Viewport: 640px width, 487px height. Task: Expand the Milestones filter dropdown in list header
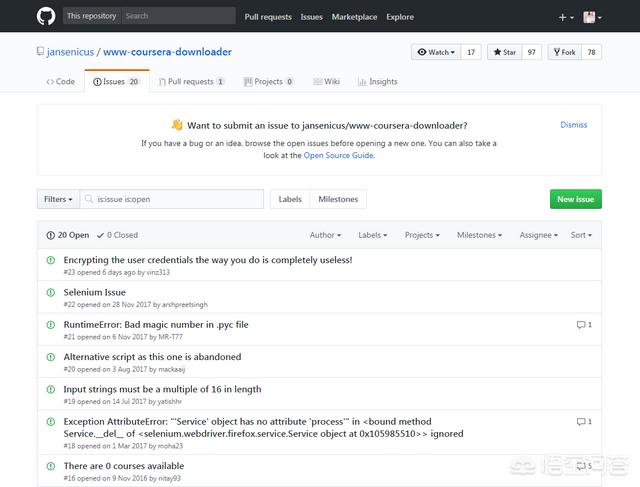[479, 235]
